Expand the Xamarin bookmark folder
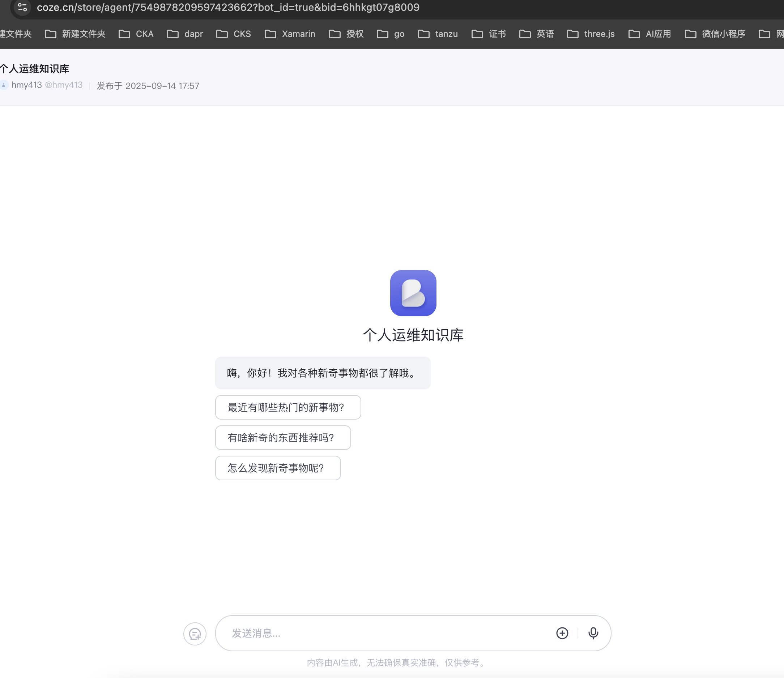Viewport: 784px width, 678px height. coord(290,34)
